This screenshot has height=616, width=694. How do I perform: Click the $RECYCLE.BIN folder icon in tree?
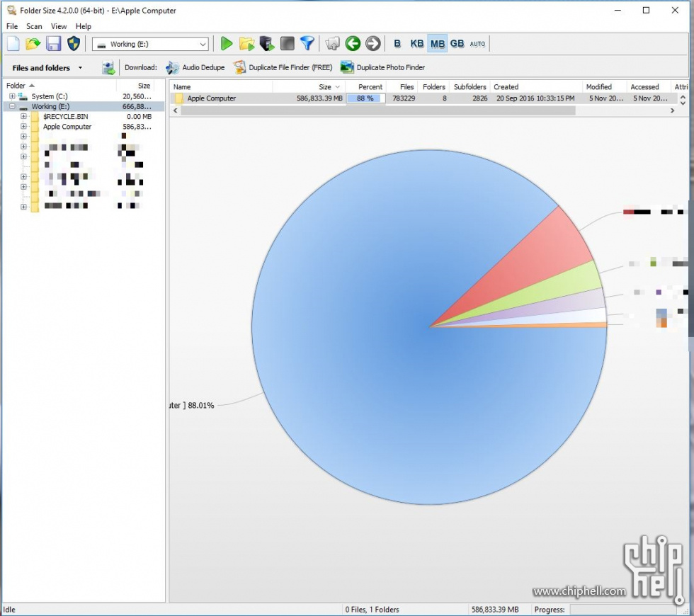(35, 116)
